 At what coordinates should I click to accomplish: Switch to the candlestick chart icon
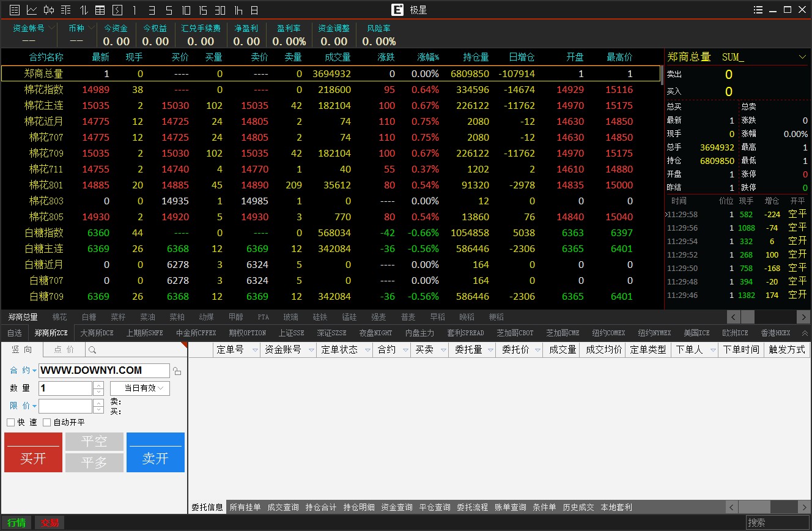(x=49, y=10)
